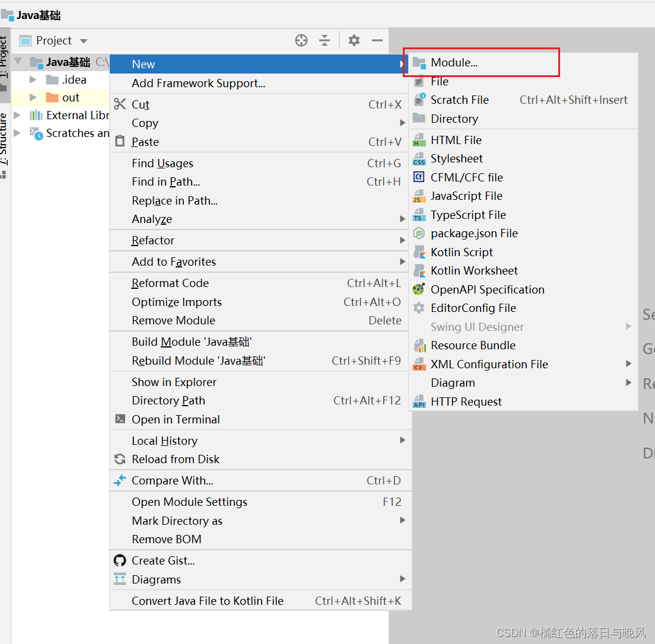Select the crosshair Locate File icon
Screen dimensions: 655x644
301,40
